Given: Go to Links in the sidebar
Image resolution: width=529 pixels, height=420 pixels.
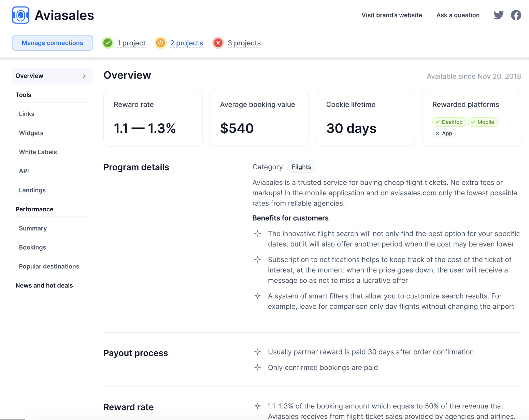Looking at the screenshot, I should coord(27,114).
